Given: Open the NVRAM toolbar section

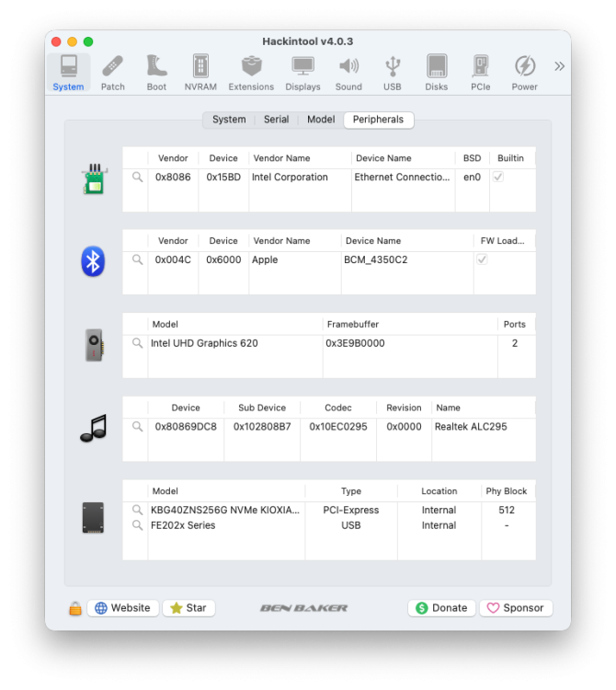Looking at the screenshot, I should 200,73.
